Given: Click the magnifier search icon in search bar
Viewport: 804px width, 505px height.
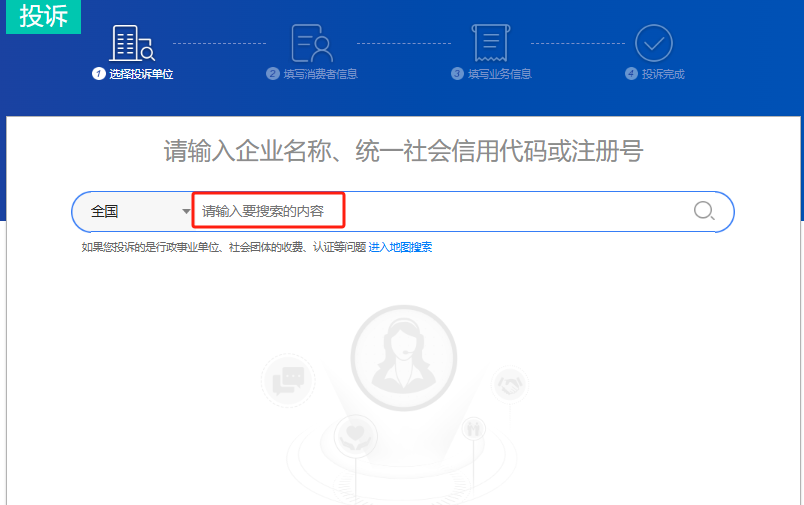Looking at the screenshot, I should tap(704, 211).
